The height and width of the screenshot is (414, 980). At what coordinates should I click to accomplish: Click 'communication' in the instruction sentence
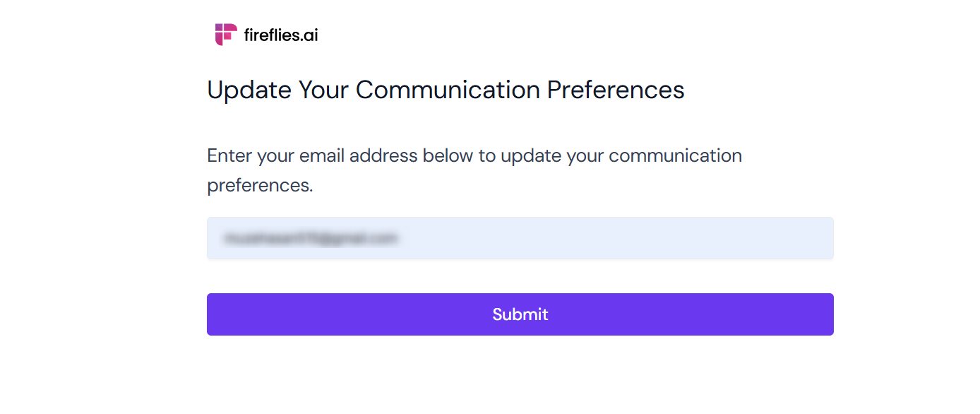pos(675,155)
